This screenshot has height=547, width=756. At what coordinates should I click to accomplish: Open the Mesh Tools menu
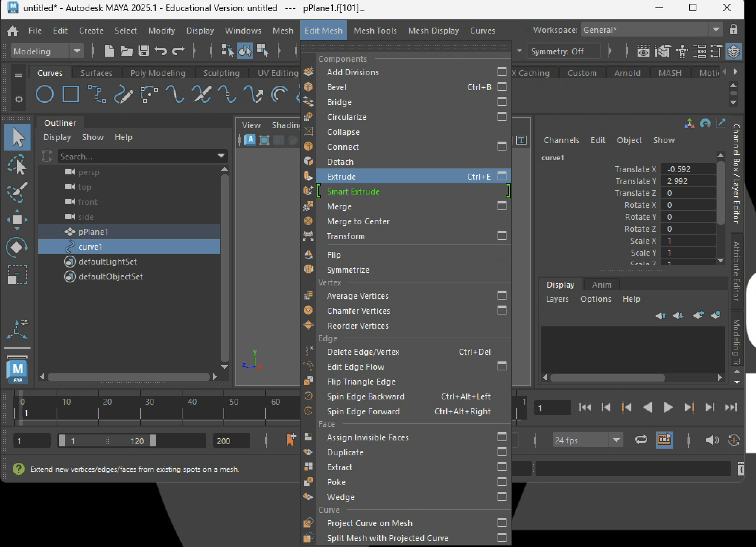(x=375, y=31)
